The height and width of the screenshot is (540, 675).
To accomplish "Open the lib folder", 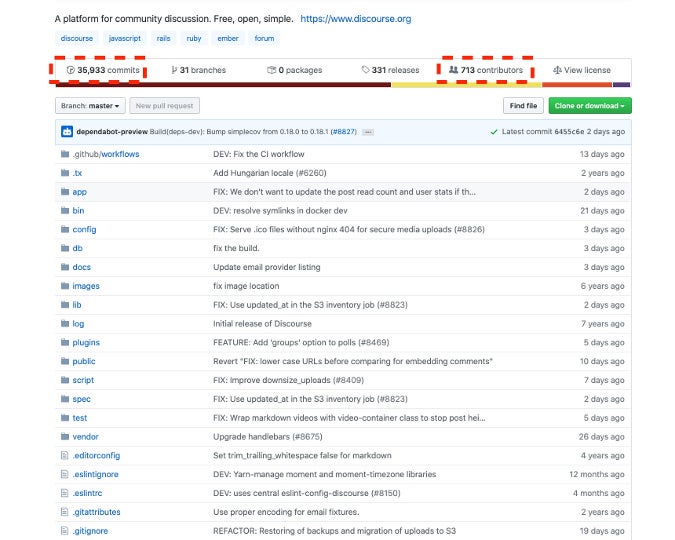I will (77, 305).
